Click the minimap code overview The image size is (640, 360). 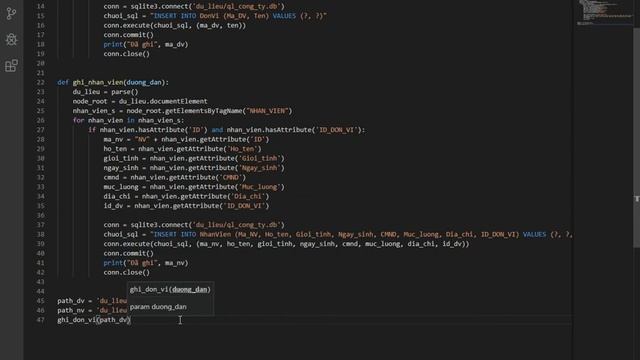click(x=604, y=13)
